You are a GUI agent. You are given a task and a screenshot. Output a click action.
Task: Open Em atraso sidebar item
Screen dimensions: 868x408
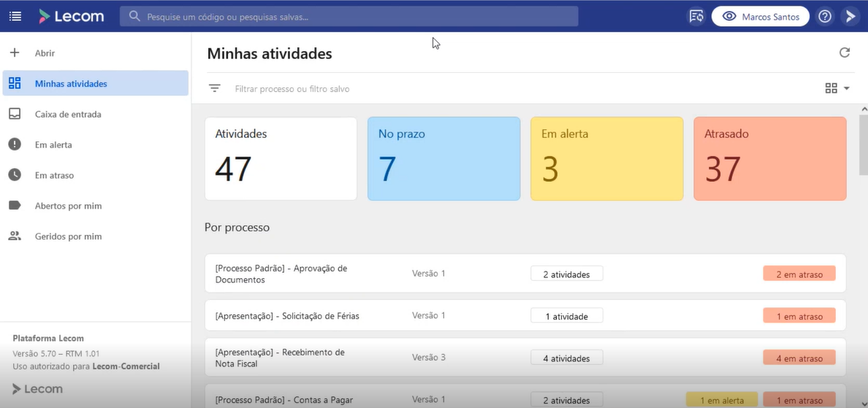tap(54, 176)
